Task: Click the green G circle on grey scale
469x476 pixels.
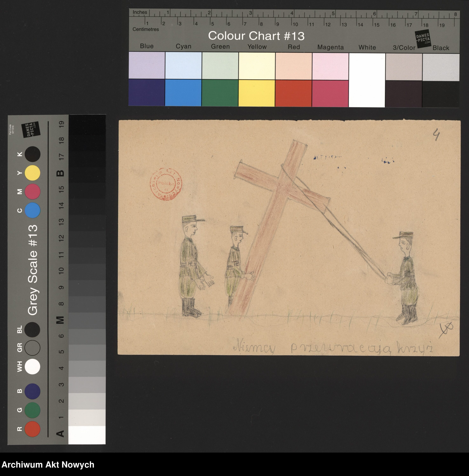Action: click(x=32, y=410)
